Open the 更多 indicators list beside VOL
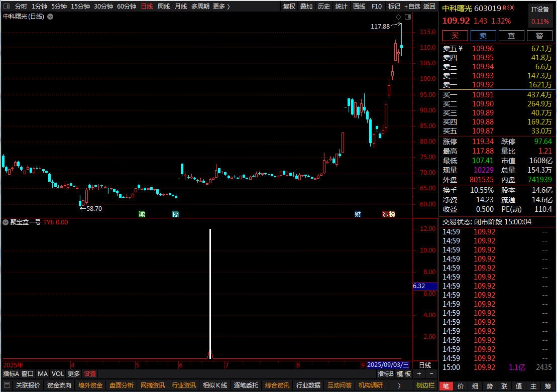The height and width of the screenshot is (392, 557). point(74,374)
